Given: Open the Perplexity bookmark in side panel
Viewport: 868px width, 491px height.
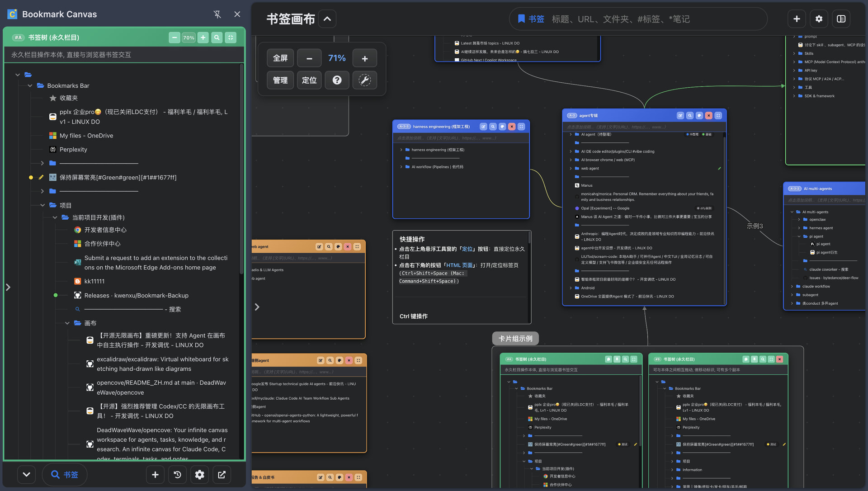Looking at the screenshot, I should tap(68, 150).
